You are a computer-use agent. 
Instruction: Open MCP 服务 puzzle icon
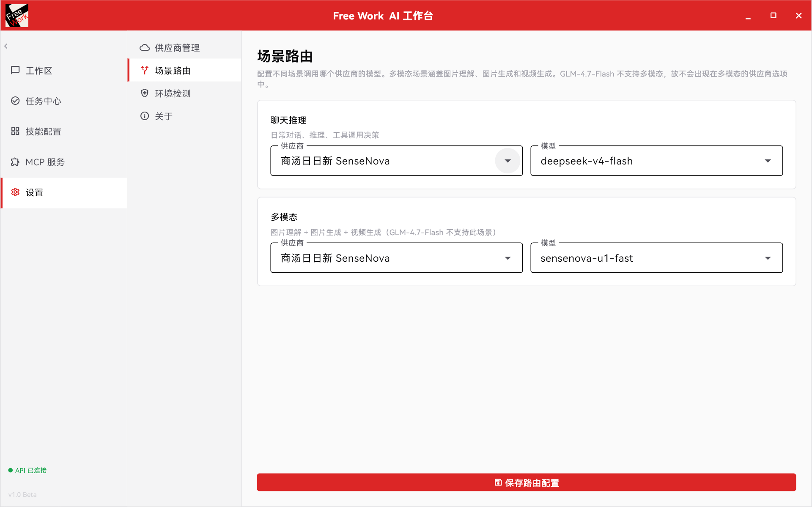tap(15, 162)
